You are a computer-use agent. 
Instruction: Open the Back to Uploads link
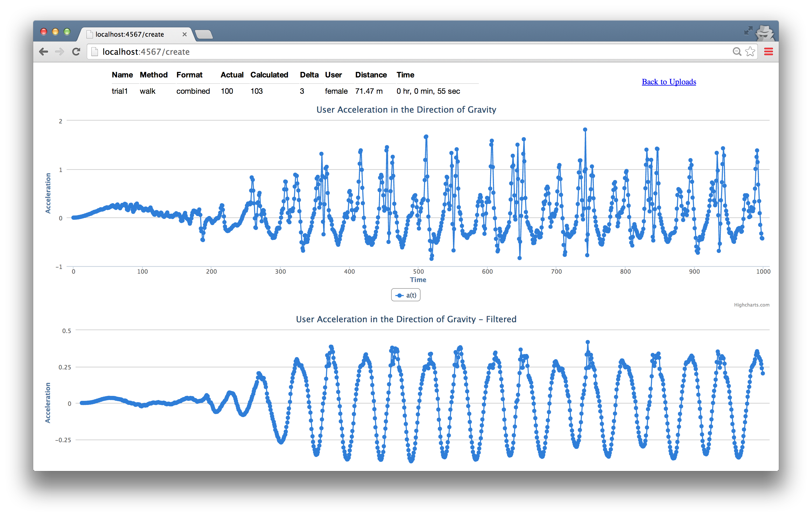(x=669, y=82)
